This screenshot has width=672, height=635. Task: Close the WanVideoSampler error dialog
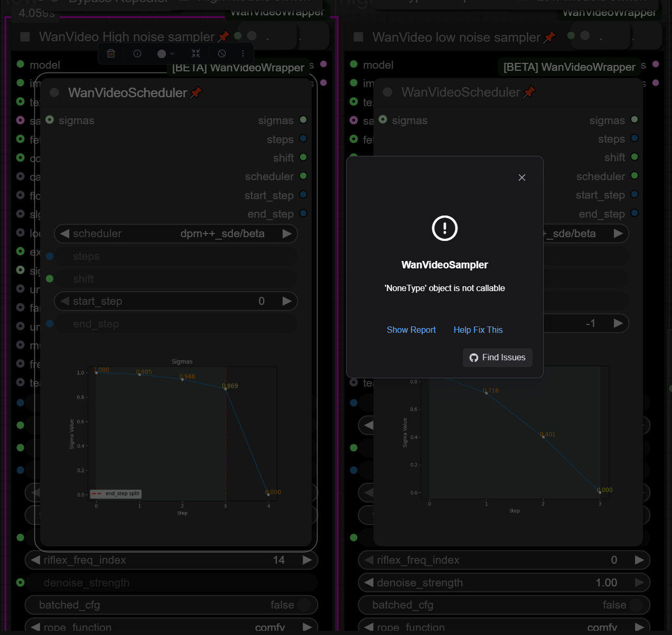[x=522, y=178]
